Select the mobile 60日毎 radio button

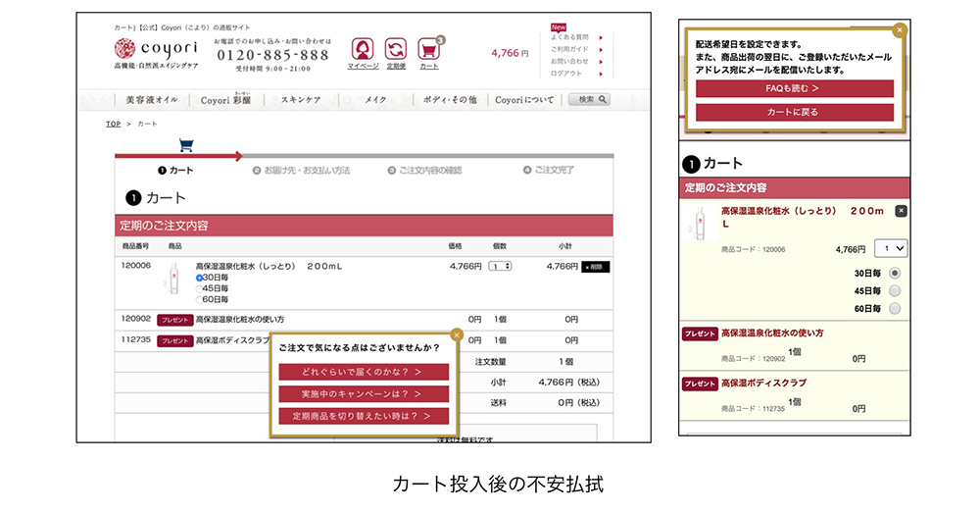click(x=895, y=308)
